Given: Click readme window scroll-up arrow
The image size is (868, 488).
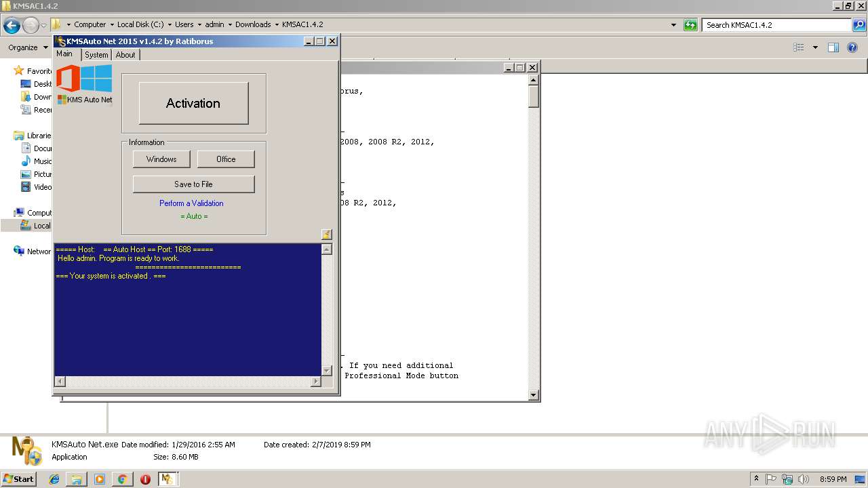Looking at the screenshot, I should pyautogui.click(x=533, y=80).
